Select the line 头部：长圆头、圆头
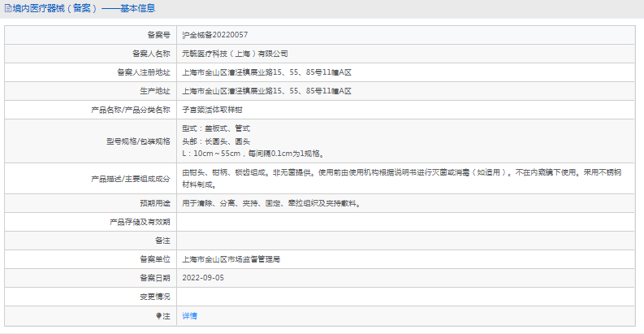Image resolution: width=644 pixels, height=334 pixels. pyautogui.click(x=216, y=141)
